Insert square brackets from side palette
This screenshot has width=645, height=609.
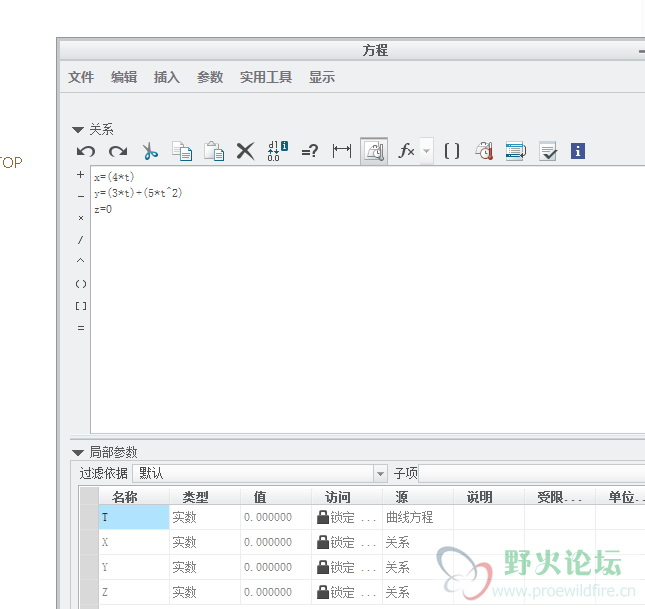click(81, 306)
